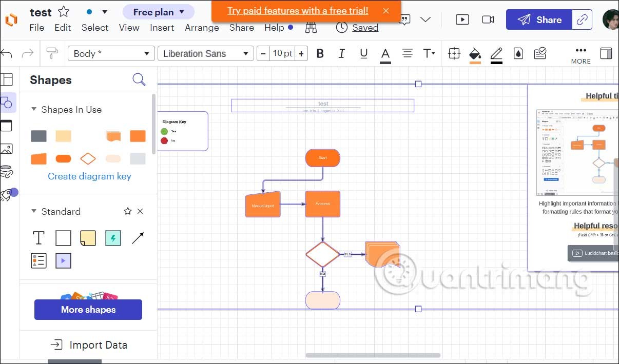Start presentation mode play icon
This screenshot has height=364, width=619.
point(462,19)
